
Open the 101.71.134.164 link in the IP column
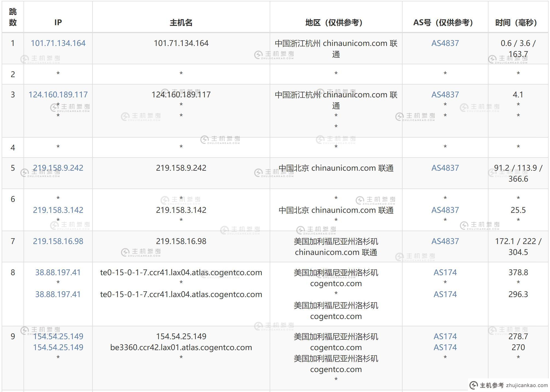click(x=58, y=43)
